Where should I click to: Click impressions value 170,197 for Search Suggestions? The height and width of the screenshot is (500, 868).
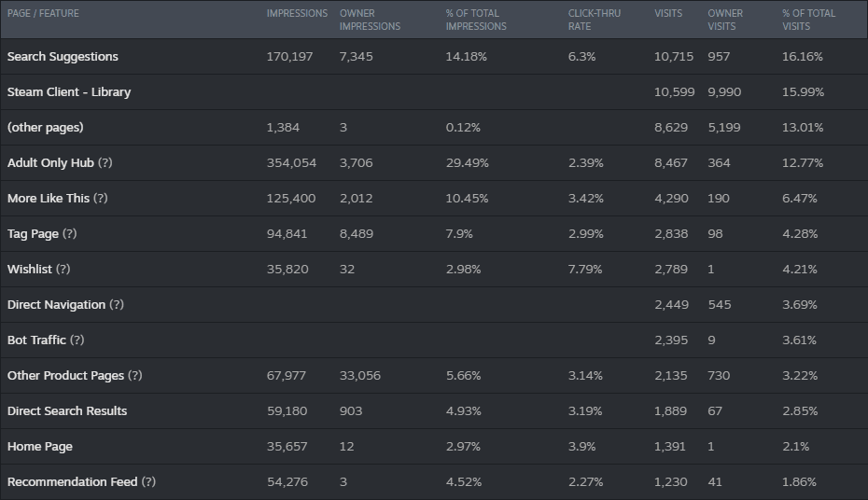(289, 56)
